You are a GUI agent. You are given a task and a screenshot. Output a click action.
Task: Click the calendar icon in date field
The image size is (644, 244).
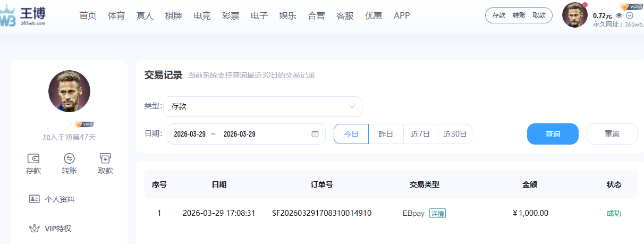[x=315, y=134]
